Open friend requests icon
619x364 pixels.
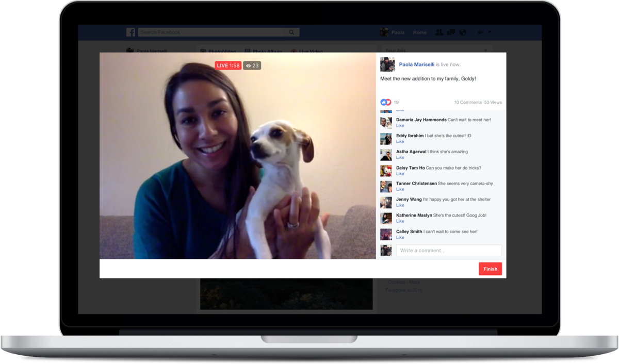click(439, 32)
